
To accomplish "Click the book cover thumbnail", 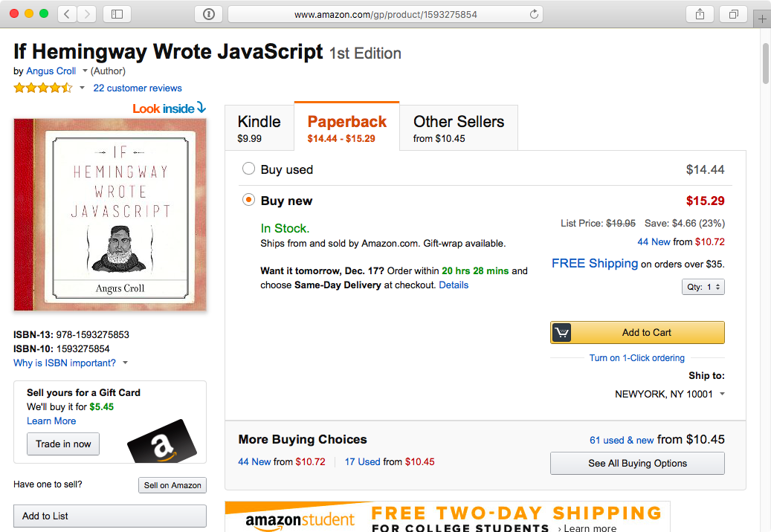I will coord(110,215).
